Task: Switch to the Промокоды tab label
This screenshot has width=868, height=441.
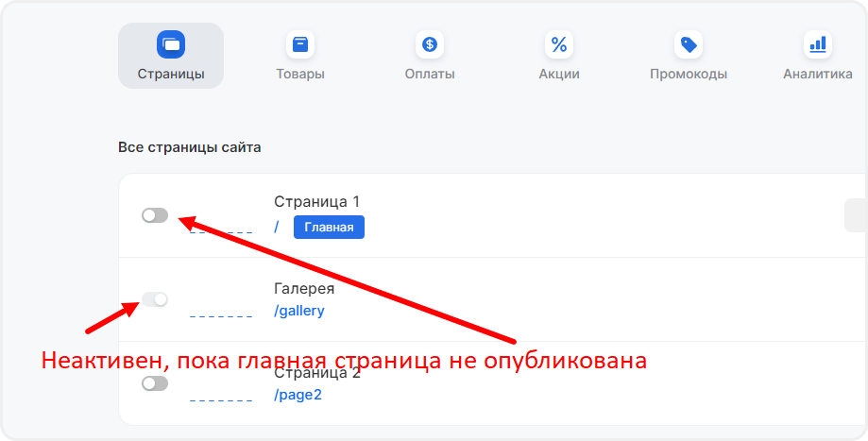Action: (689, 75)
